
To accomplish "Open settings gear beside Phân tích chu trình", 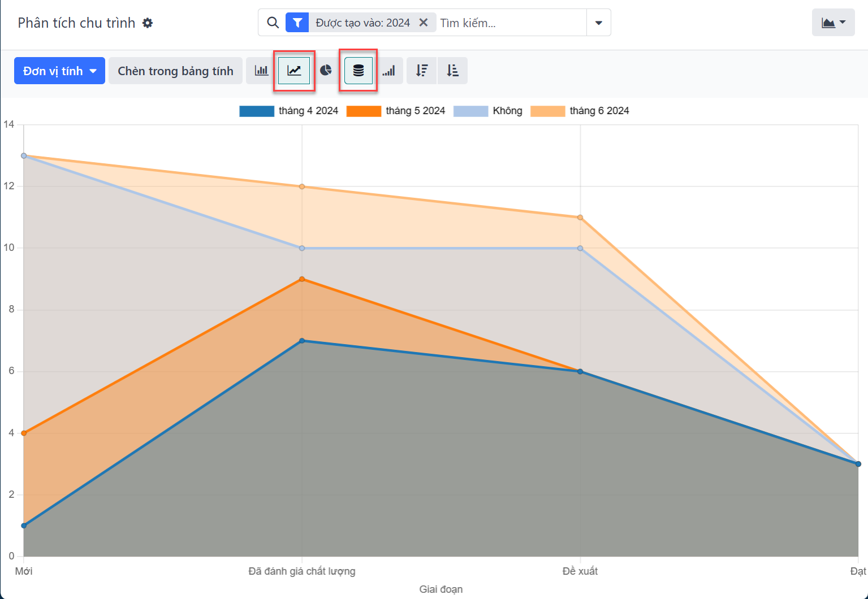I will point(148,23).
